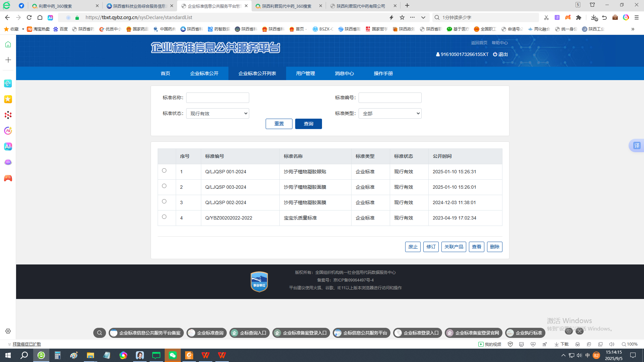Viewport: 644px width, 362px height.
Task: Open the 标准状态 dropdown showing 现行有效
Action: (218, 114)
